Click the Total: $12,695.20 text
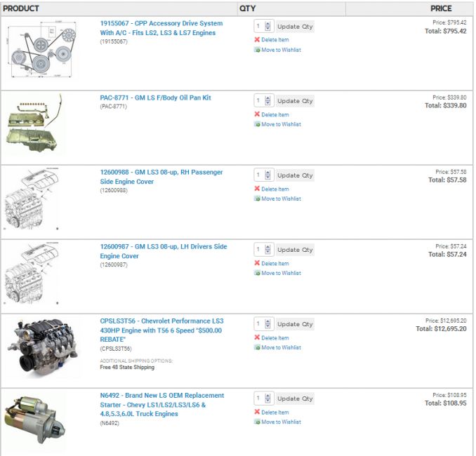 point(441,328)
